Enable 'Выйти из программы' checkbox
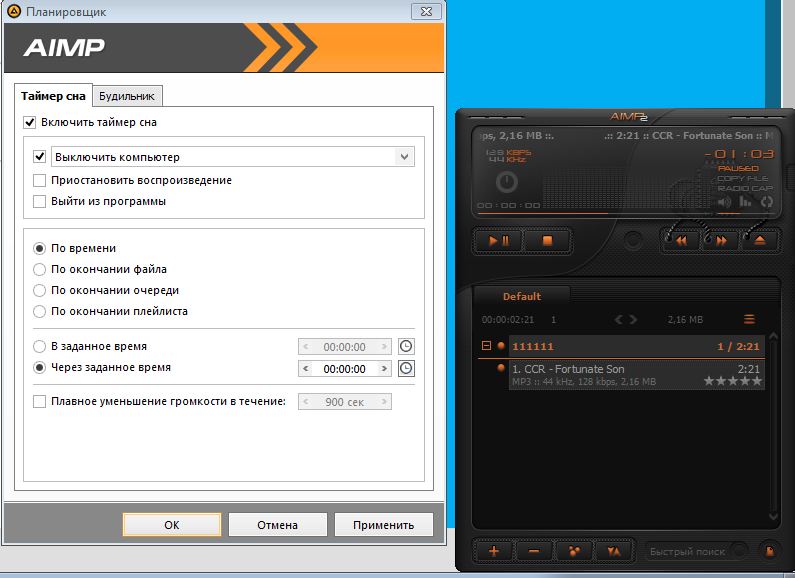795x578 pixels. (x=39, y=201)
